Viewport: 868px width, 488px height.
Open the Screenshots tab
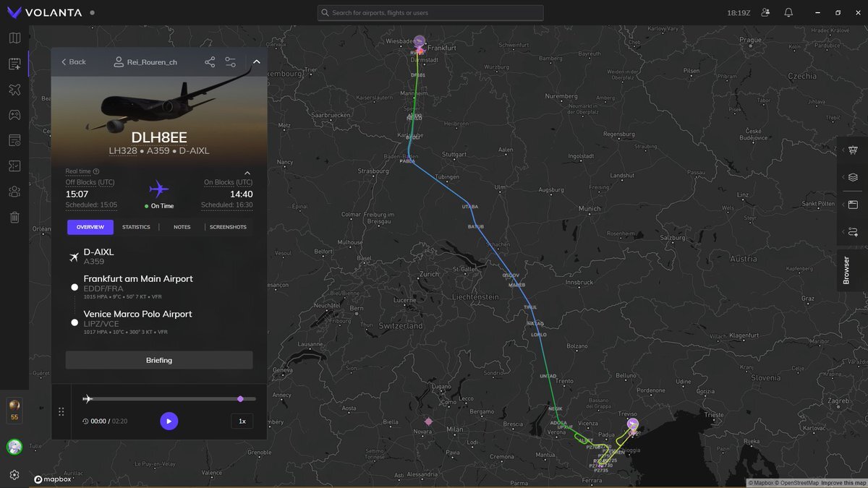pos(228,227)
